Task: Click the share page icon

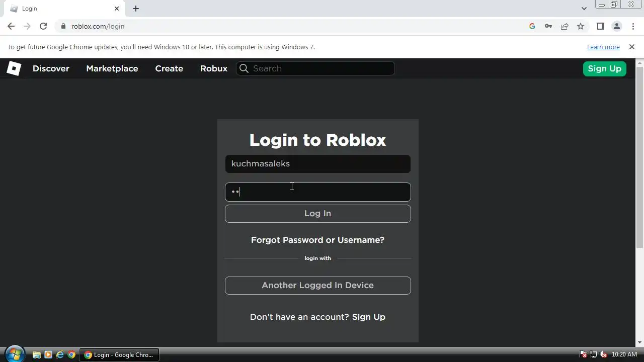Action: click(x=565, y=26)
